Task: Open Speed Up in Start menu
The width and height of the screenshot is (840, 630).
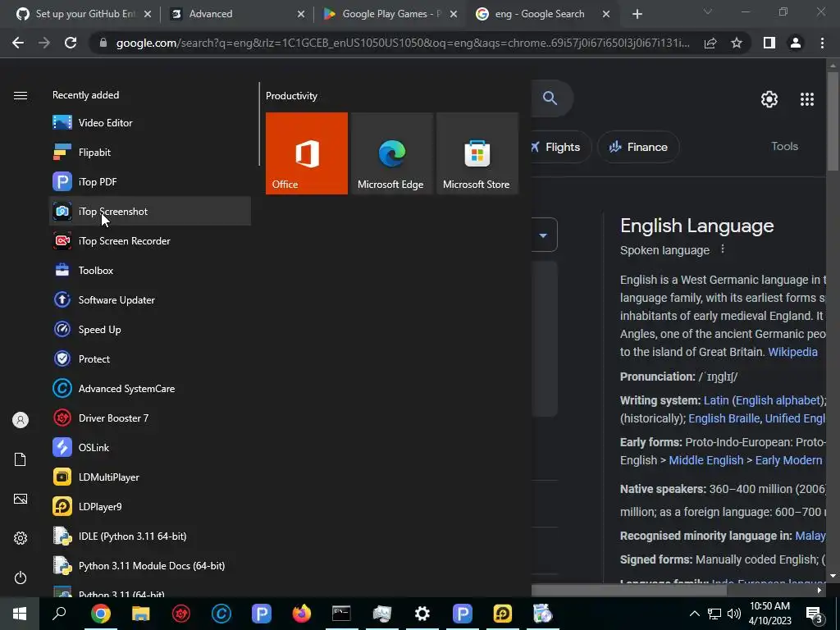Action: click(x=150, y=330)
